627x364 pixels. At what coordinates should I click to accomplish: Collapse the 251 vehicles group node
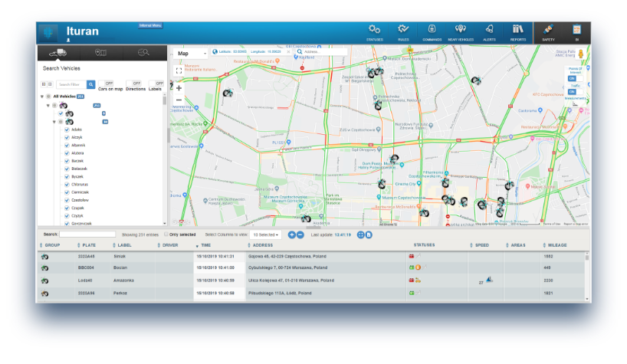(48, 106)
